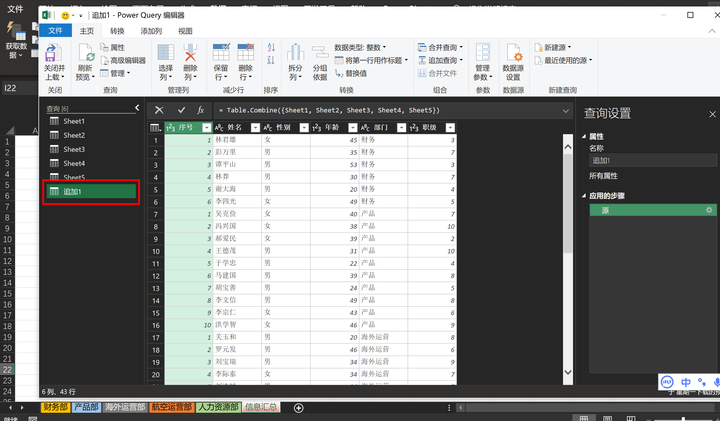Switch to the 转换 (Transform) ribbon tab
Viewport: 720px width, 421px height.
point(117,31)
